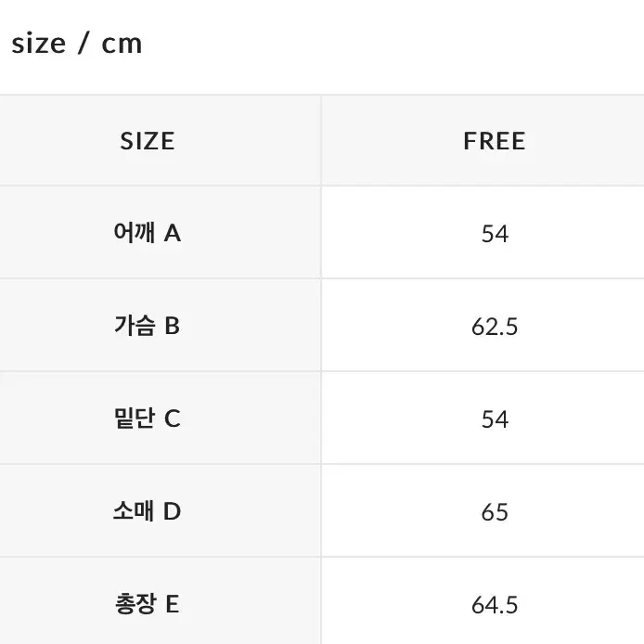Click the word 'size' in the heading

(39, 43)
